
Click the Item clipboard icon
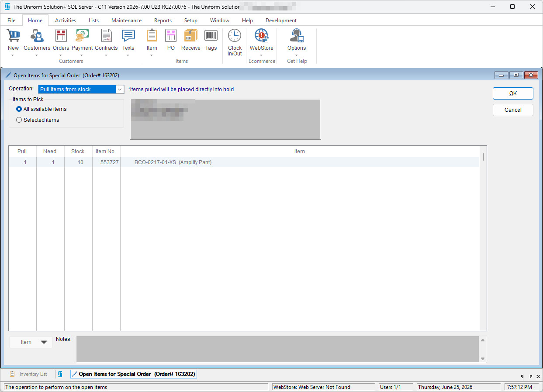pos(152,36)
